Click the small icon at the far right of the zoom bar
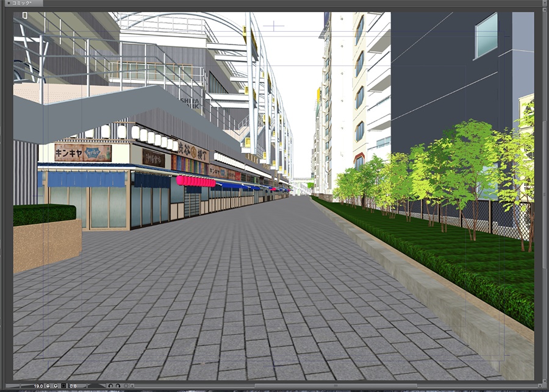The height and width of the screenshot is (392, 549). (x=132, y=385)
